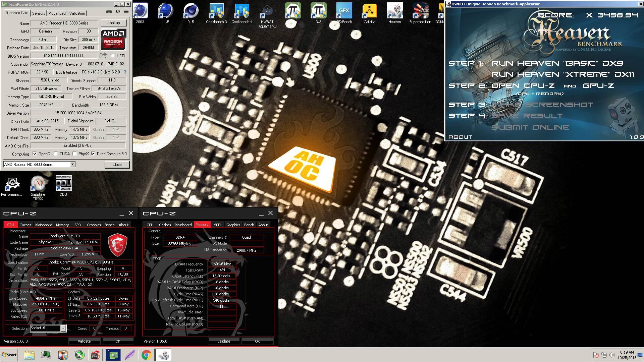Click the MSI CPU-Z taskbar icon

click(95, 355)
